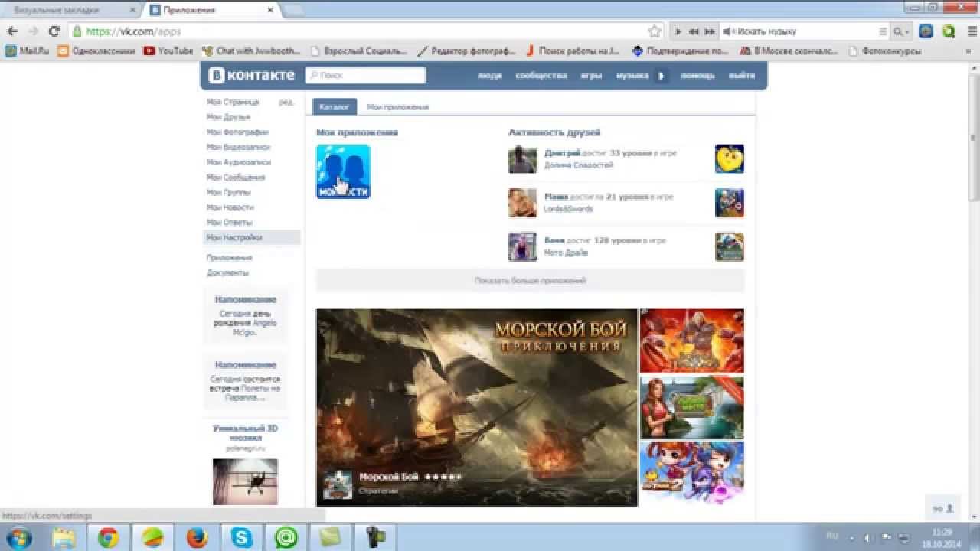Click the Морской Бой small game icon

pyautogui.click(x=338, y=484)
